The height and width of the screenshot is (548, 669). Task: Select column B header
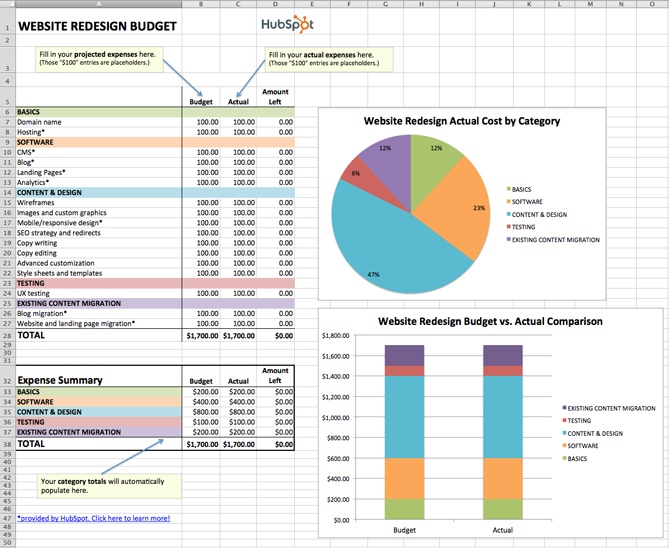[x=201, y=4]
